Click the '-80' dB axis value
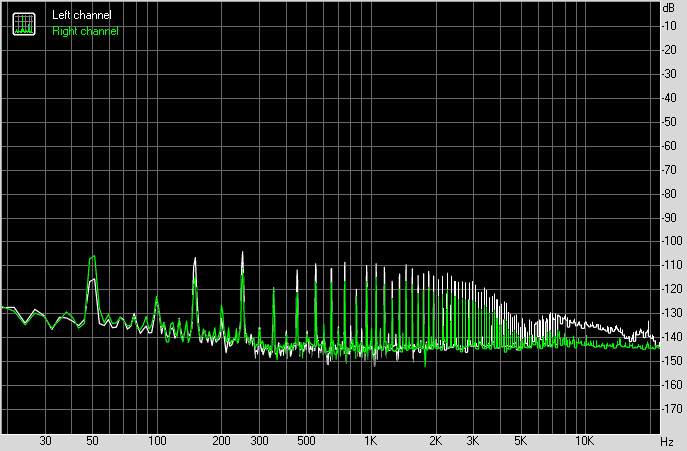 coord(669,193)
